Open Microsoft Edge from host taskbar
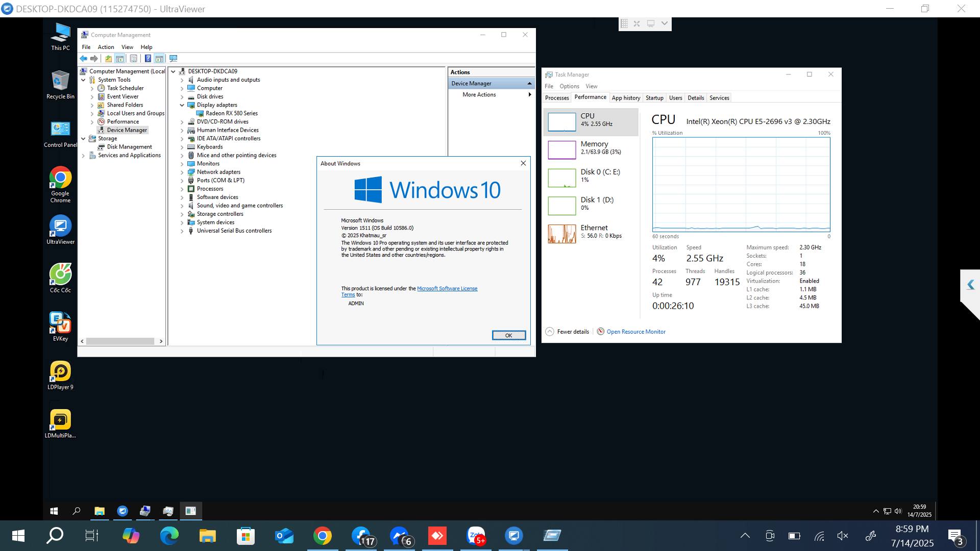 (x=169, y=536)
